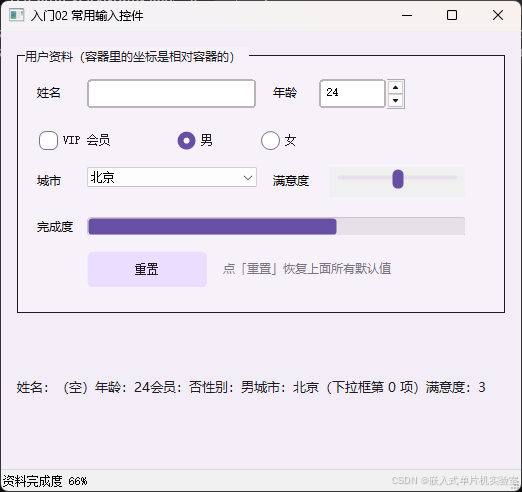This screenshot has height=492, width=522.
Task: Select the 男 radio button
Action: (186, 140)
